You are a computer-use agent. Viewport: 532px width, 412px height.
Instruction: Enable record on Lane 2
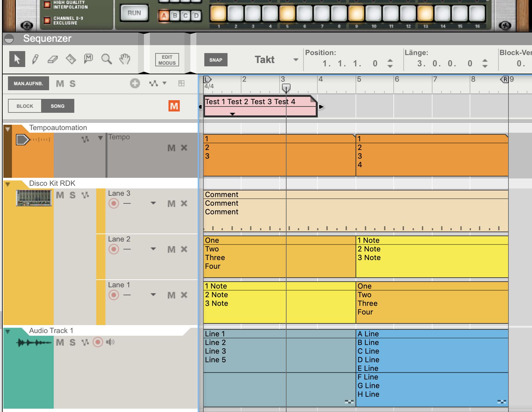pos(114,249)
